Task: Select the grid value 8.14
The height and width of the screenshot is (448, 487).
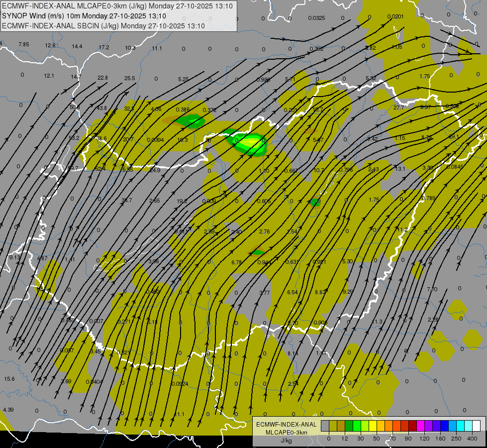Action: point(293,353)
